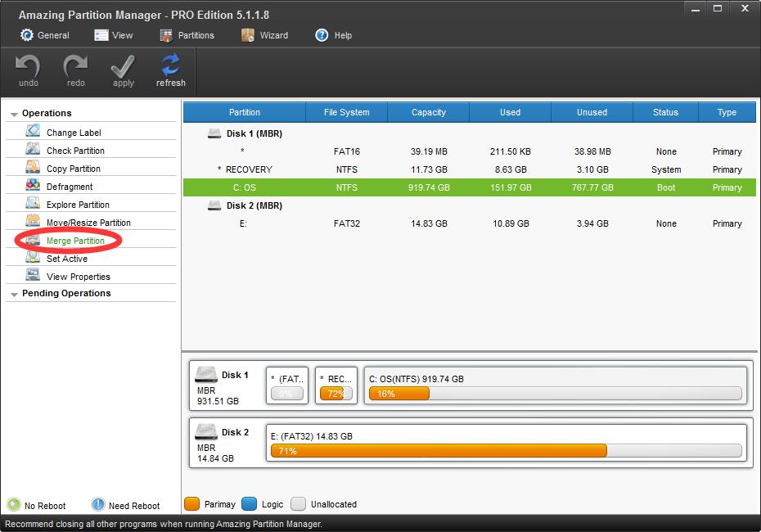Image resolution: width=761 pixels, height=532 pixels.
Task: Click the undo arrow icon
Action: [x=28, y=65]
